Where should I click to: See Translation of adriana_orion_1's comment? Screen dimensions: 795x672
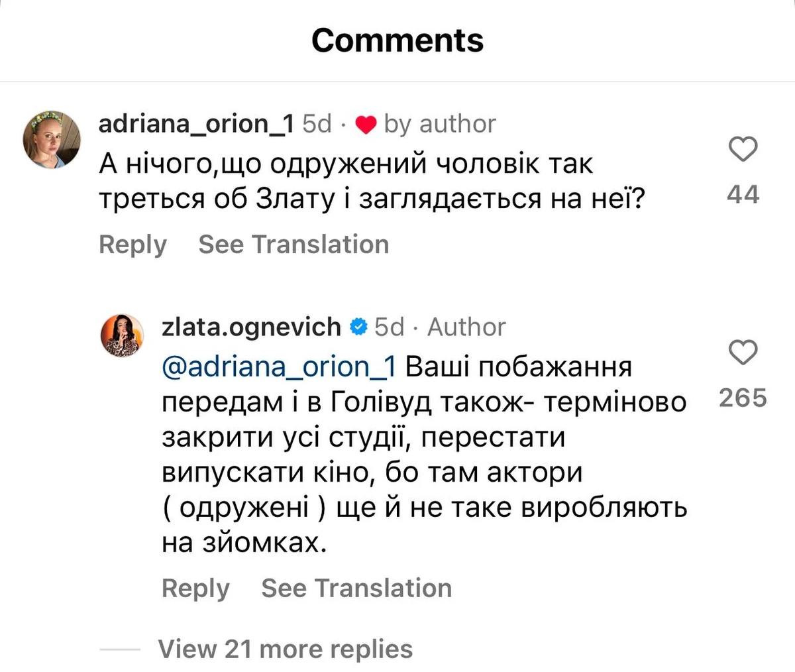[293, 245]
